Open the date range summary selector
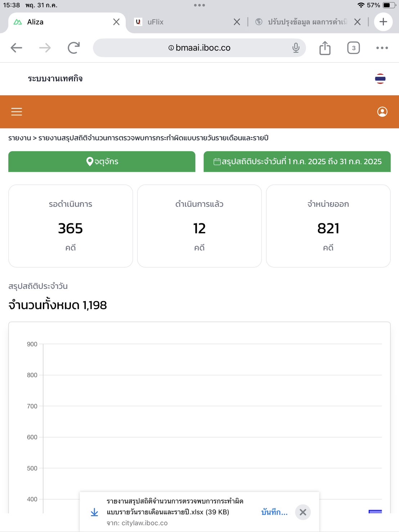This screenshot has width=399, height=532. pyautogui.click(x=297, y=161)
